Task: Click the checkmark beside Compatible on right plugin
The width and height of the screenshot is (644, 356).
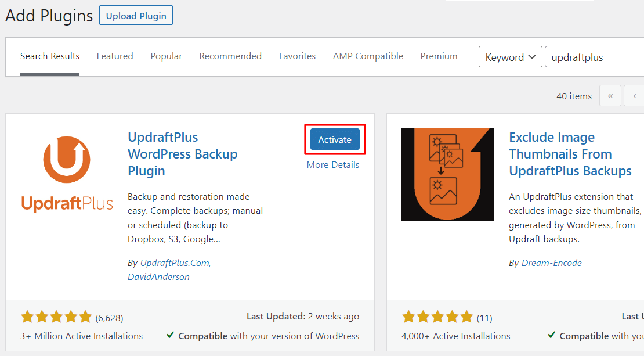Action: pos(551,336)
